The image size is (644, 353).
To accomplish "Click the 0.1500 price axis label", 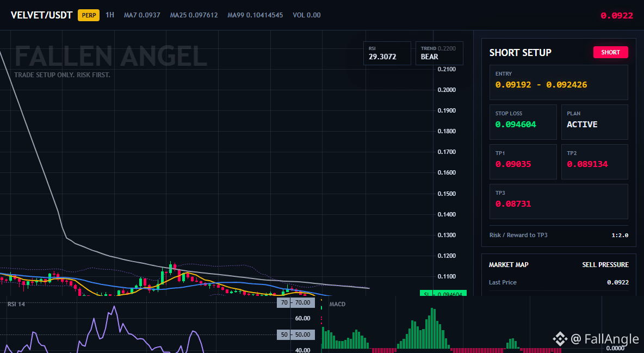I will 447,194.
